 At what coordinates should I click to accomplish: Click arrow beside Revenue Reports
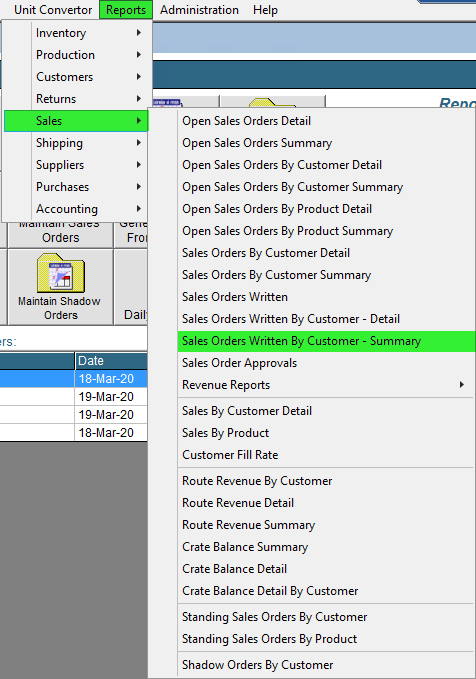[462, 385]
